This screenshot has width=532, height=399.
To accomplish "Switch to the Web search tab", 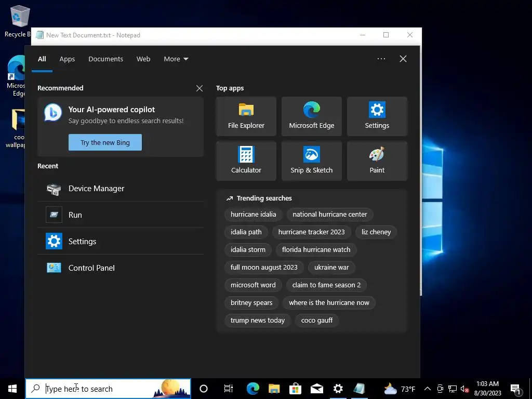I will coord(143,59).
